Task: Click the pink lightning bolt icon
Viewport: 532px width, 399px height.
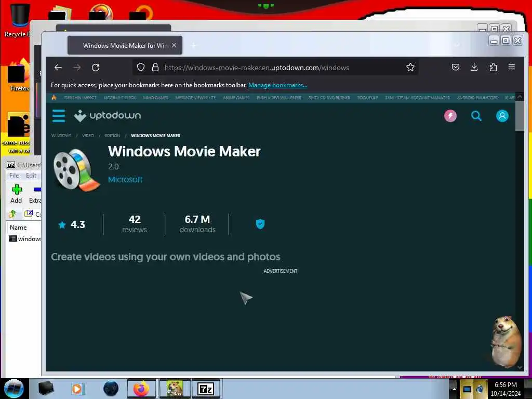Action: (x=450, y=116)
